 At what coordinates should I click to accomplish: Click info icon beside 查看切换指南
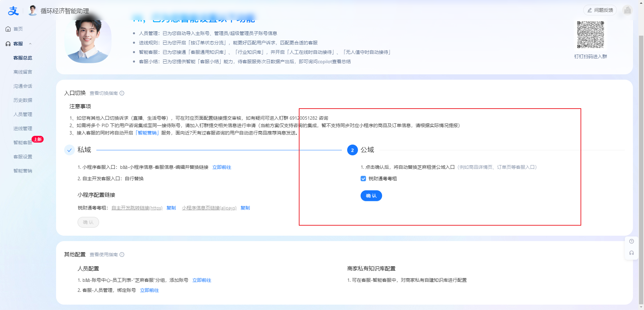click(x=122, y=93)
